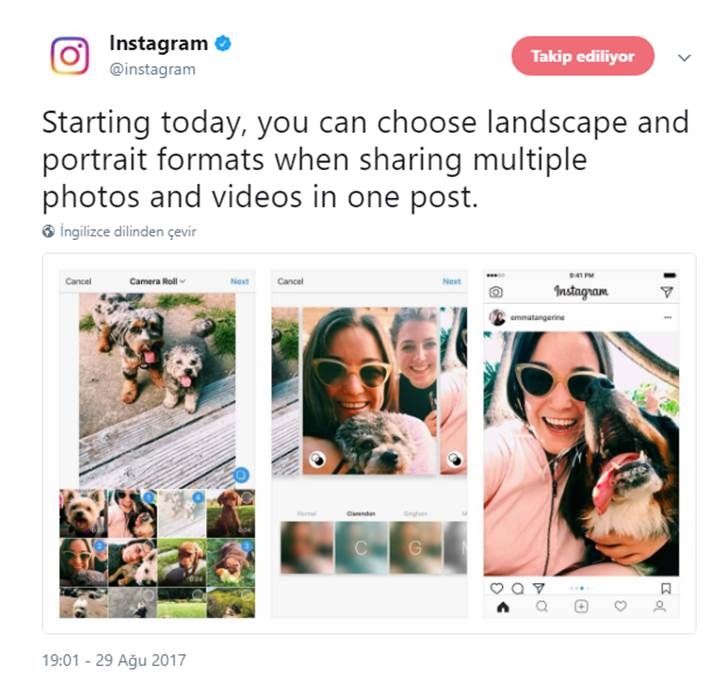
Task: Tap the camera icon in Instagram header
Action: tap(495, 292)
